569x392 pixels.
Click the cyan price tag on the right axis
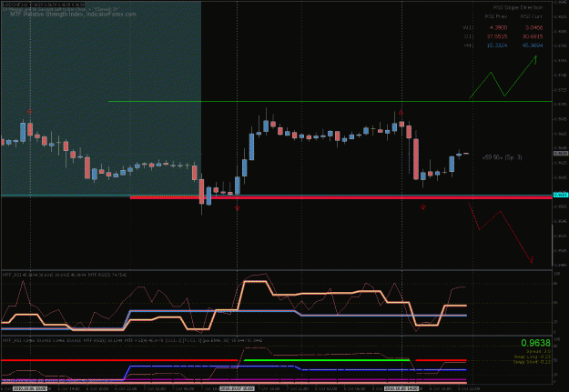[x=560, y=196]
